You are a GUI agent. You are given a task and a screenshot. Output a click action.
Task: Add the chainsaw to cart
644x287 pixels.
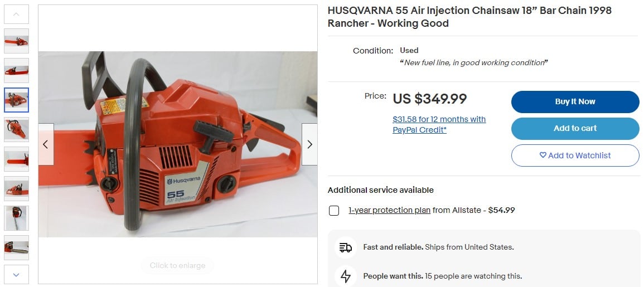pyautogui.click(x=575, y=129)
